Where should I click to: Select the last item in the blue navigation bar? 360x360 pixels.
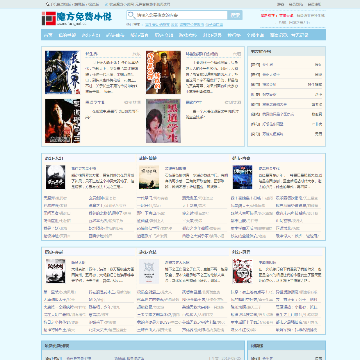[x=300, y=35]
